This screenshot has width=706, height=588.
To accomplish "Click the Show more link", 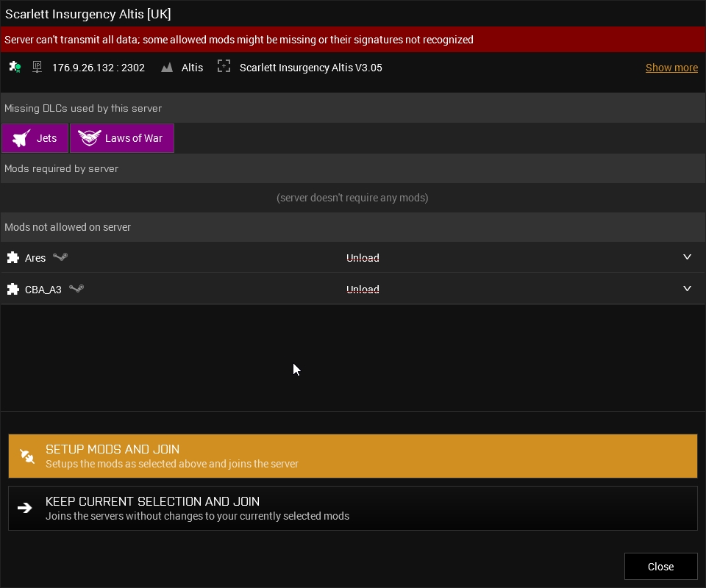I will pyautogui.click(x=671, y=68).
